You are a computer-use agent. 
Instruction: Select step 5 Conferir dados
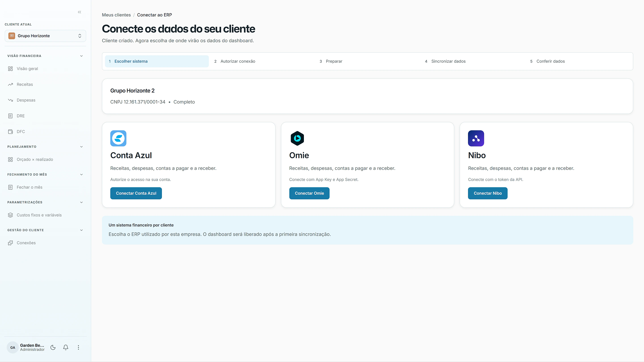point(578,61)
